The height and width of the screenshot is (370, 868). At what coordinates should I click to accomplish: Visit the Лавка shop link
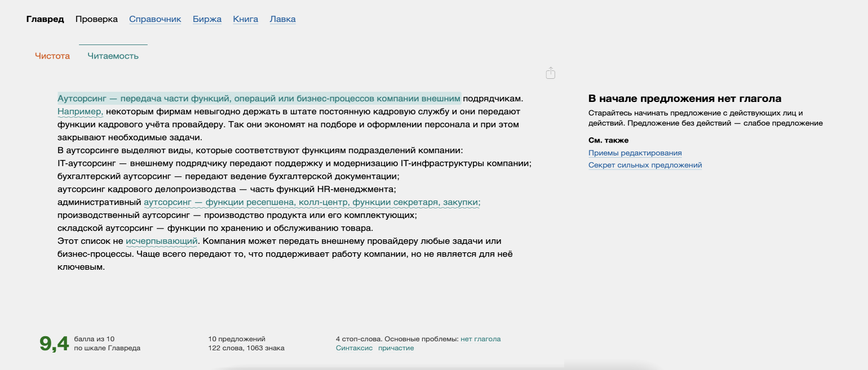point(282,19)
